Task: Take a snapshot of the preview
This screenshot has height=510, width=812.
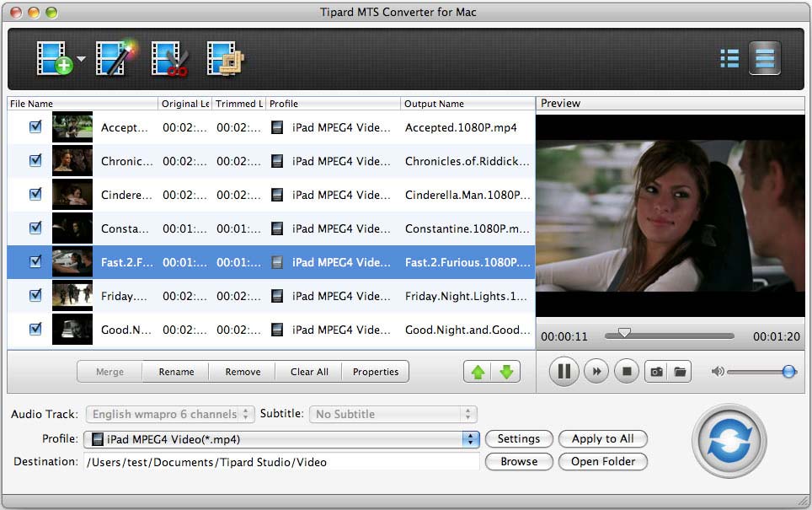Action: tap(656, 372)
